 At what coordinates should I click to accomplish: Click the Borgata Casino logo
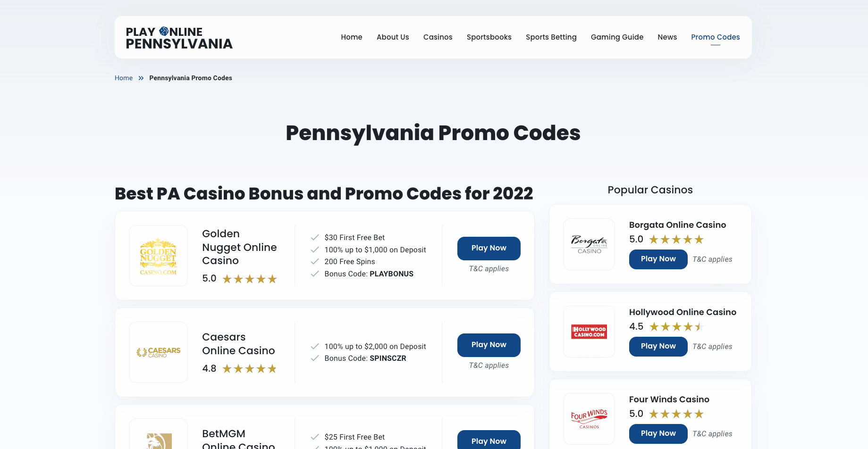(589, 244)
